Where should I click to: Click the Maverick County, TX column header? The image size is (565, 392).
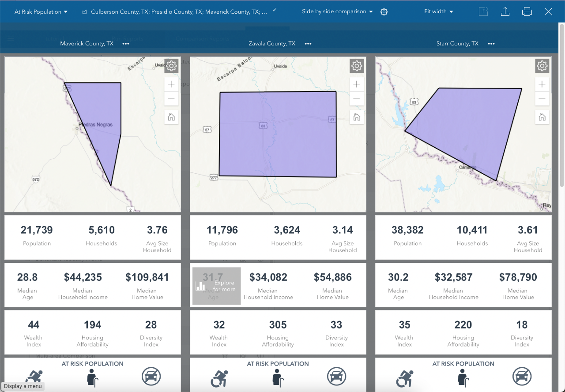pyautogui.click(x=87, y=44)
